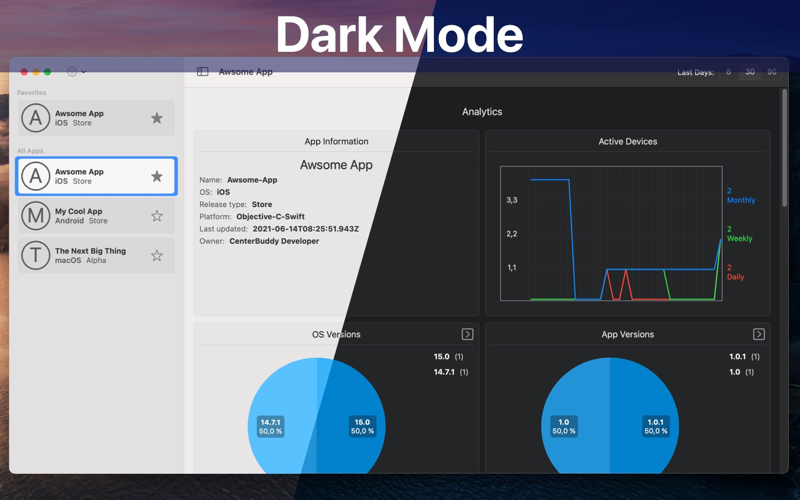Screen dimensions: 800x500
Task: Click the Favorites section label
Action: [x=32, y=92]
